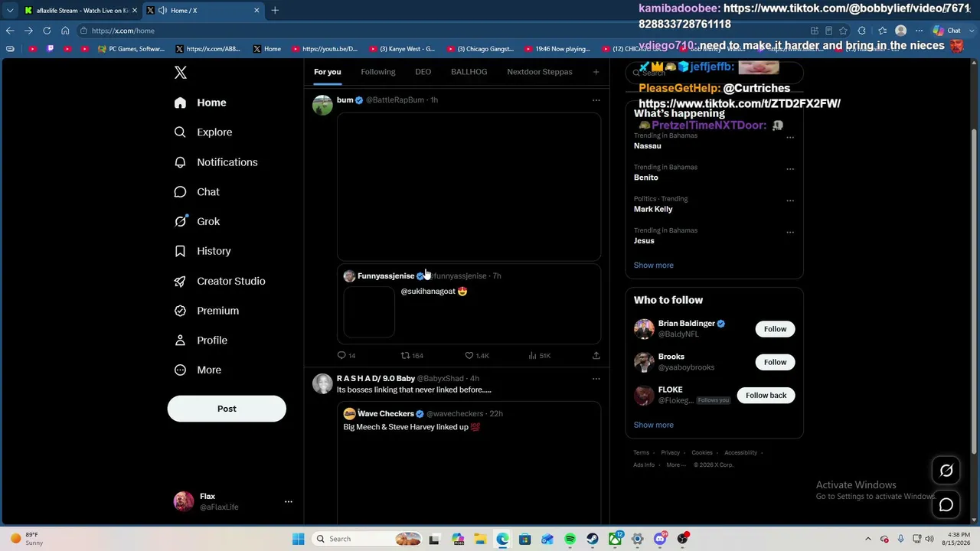Open the Privacy footer link

click(x=670, y=452)
